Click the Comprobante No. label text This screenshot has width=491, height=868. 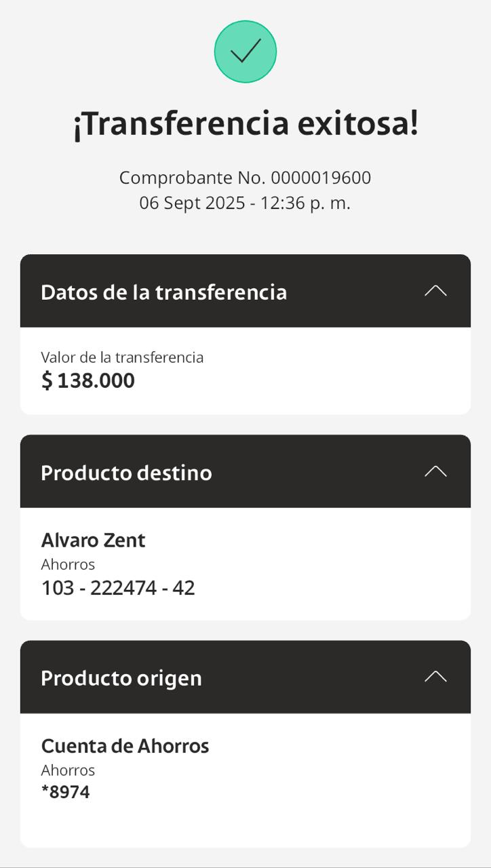[x=193, y=178]
